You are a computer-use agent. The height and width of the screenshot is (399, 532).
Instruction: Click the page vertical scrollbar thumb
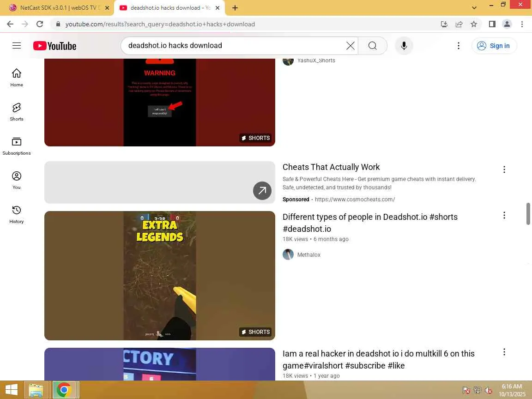point(528,214)
